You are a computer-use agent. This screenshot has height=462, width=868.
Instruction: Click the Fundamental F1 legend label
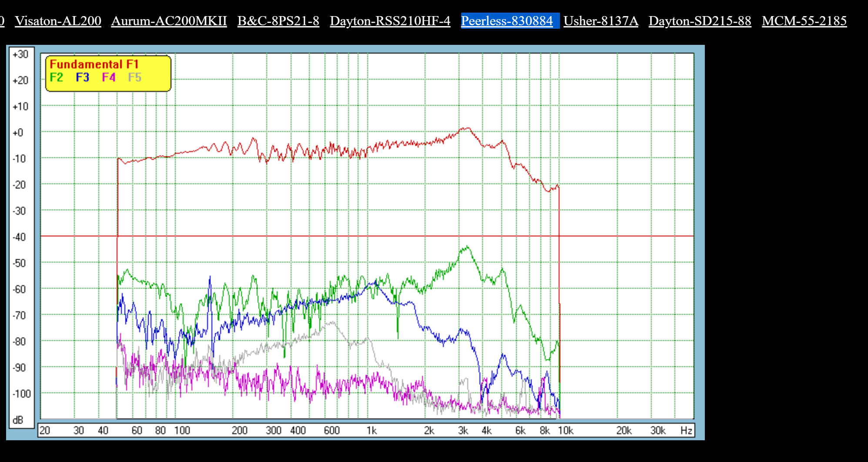94,64
